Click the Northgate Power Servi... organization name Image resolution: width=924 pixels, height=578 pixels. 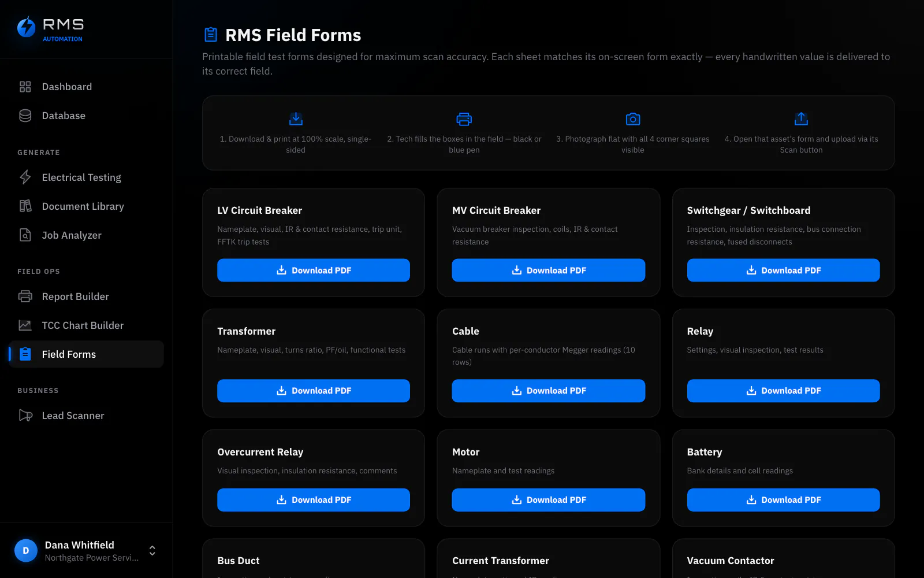[92, 558]
